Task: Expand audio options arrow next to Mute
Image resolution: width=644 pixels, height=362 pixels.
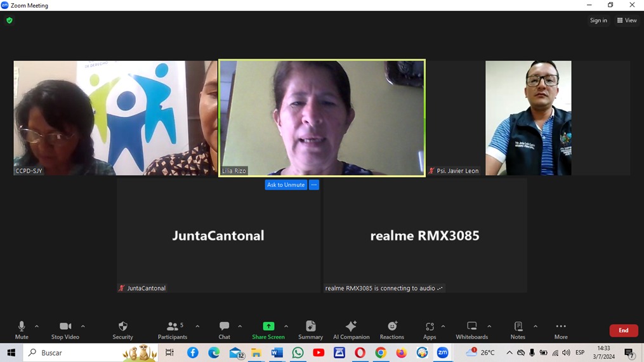Action: (37, 326)
